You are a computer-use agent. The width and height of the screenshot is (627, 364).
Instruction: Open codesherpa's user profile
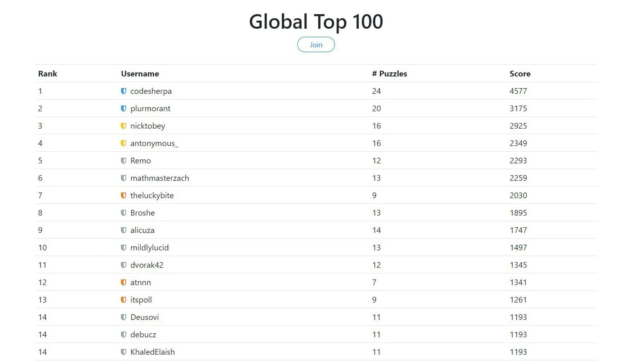151,91
